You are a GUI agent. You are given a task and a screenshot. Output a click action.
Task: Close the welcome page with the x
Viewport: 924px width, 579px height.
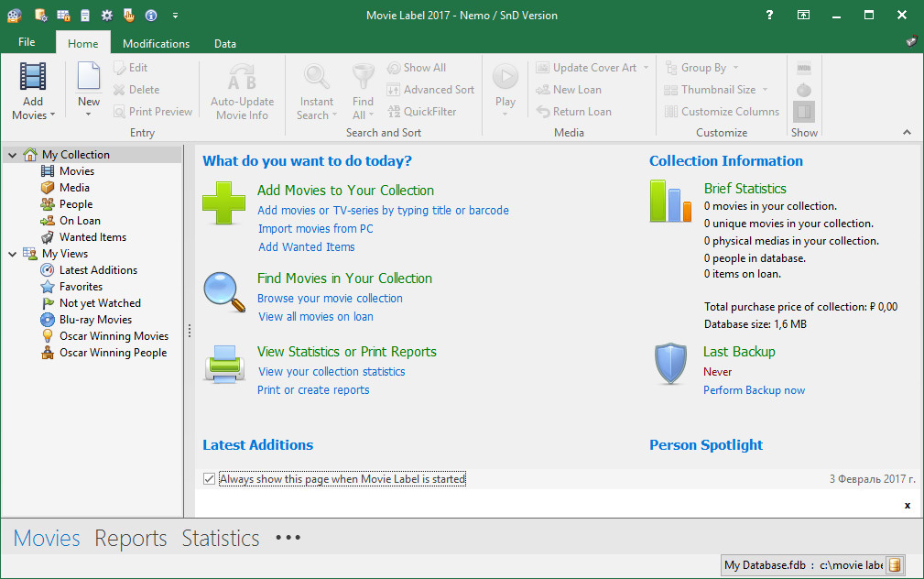click(x=907, y=505)
